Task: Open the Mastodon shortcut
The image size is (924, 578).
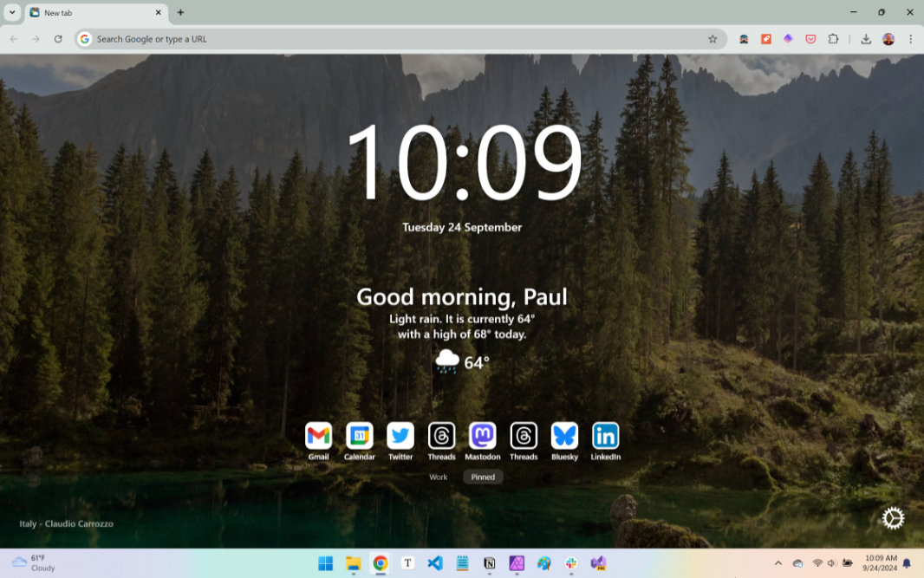Action: point(482,435)
